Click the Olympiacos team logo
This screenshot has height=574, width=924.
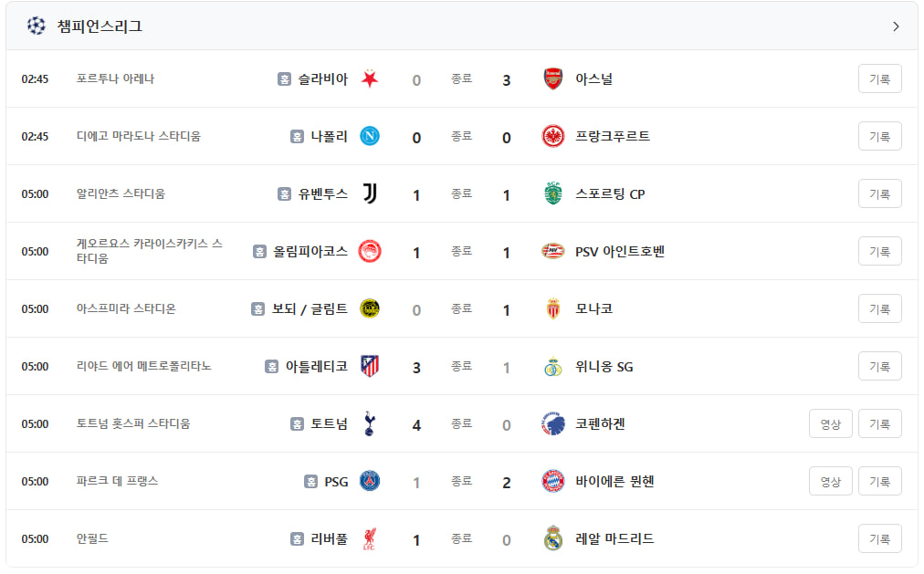370,251
